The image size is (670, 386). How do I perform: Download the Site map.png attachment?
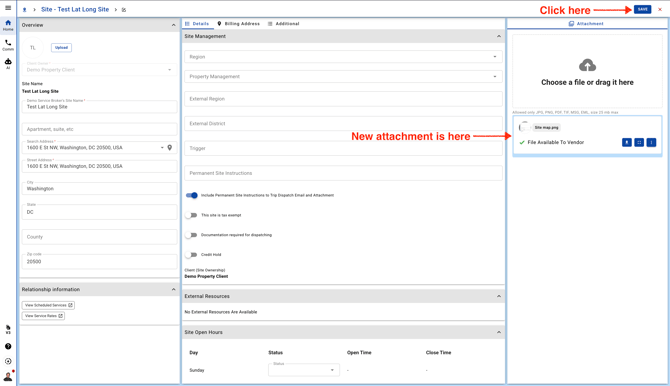[x=626, y=142]
